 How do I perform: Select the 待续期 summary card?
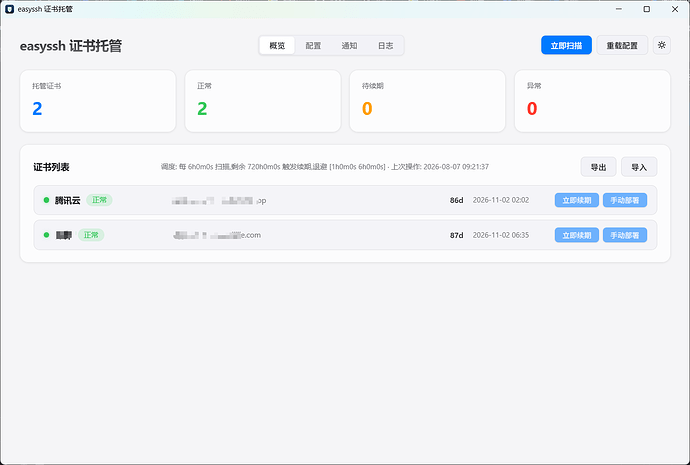pyautogui.click(x=427, y=101)
